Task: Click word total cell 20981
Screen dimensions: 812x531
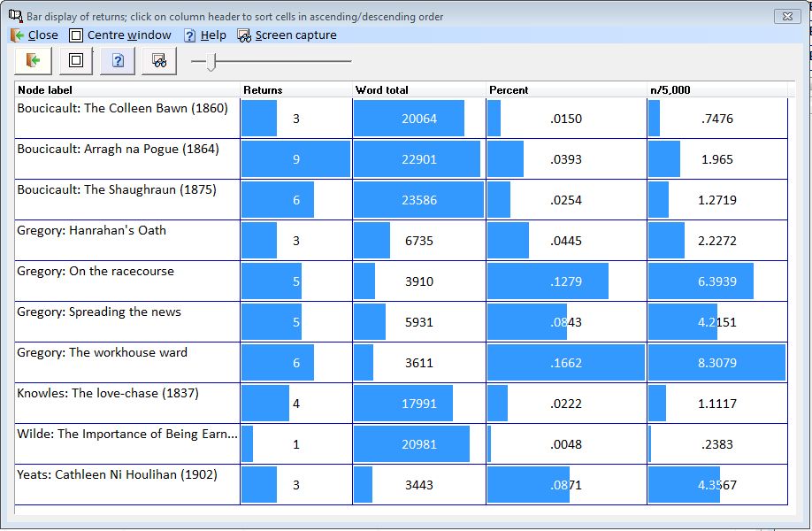Action: (x=419, y=444)
